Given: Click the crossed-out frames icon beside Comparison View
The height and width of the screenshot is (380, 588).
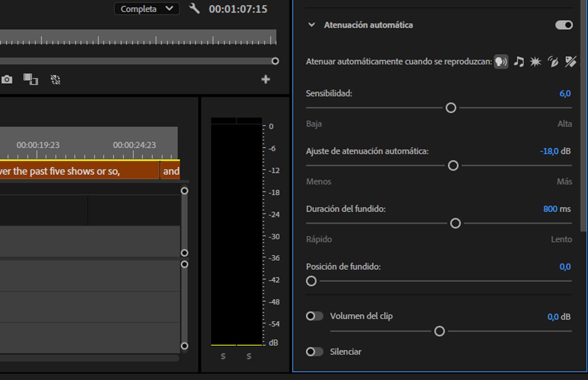Looking at the screenshot, I should (55, 79).
